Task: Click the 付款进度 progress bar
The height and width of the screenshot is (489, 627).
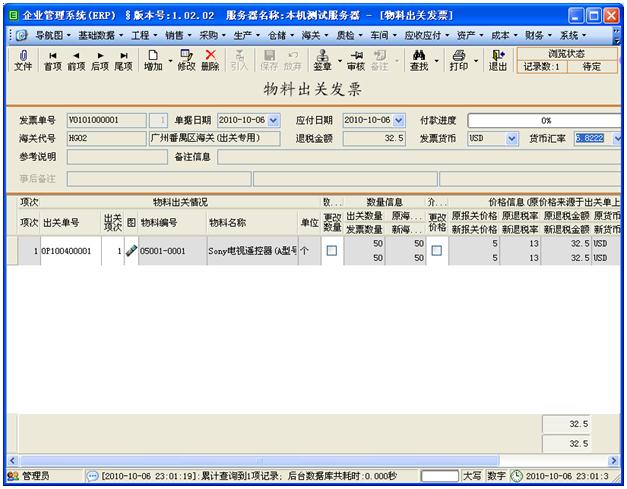Action: tap(545, 120)
